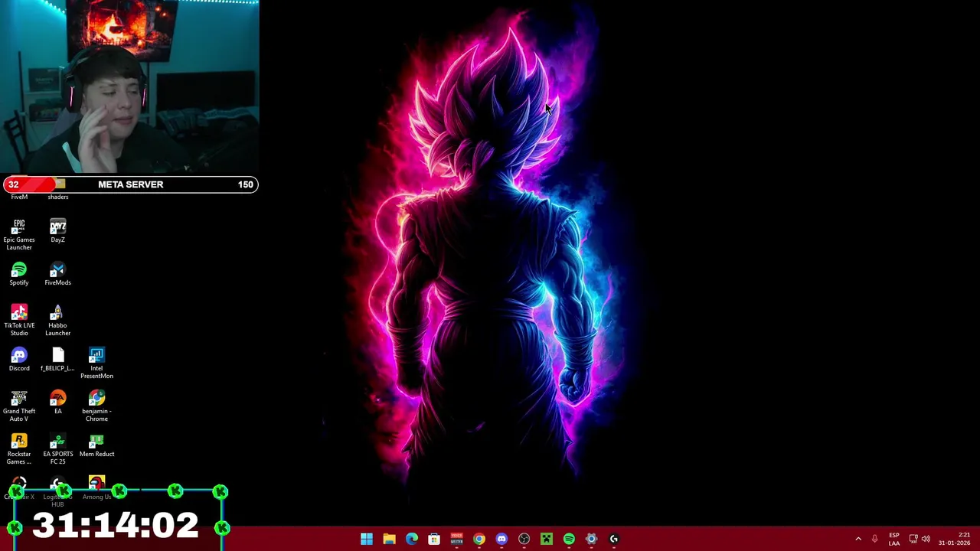The height and width of the screenshot is (551, 980).
Task: Click the microphone tray icon
Action: [x=874, y=539]
